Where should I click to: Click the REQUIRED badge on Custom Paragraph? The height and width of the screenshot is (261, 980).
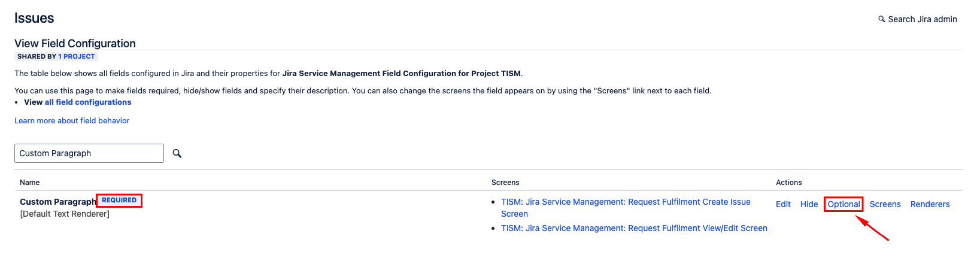(x=119, y=201)
